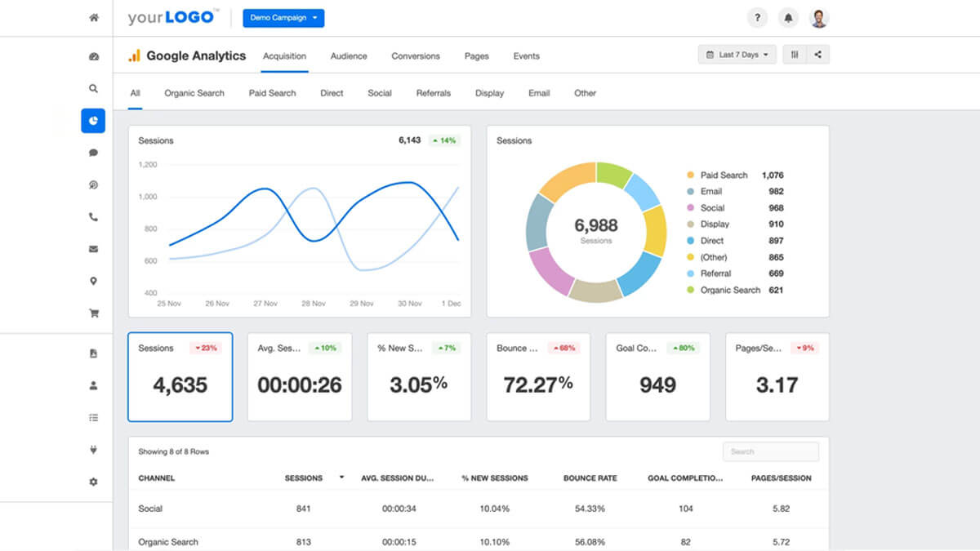Select the phone/calls icon in sidebar
Screen dimensions: 980x551
coord(94,216)
